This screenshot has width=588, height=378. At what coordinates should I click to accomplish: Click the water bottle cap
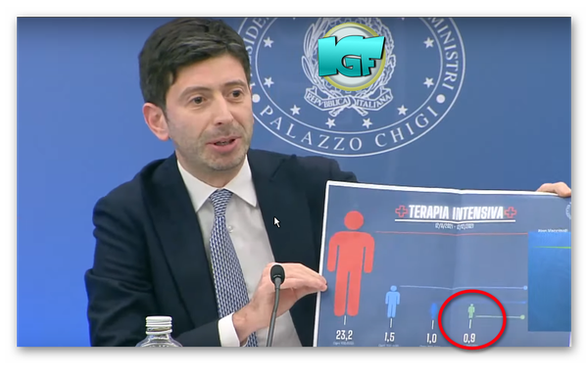click(x=159, y=324)
